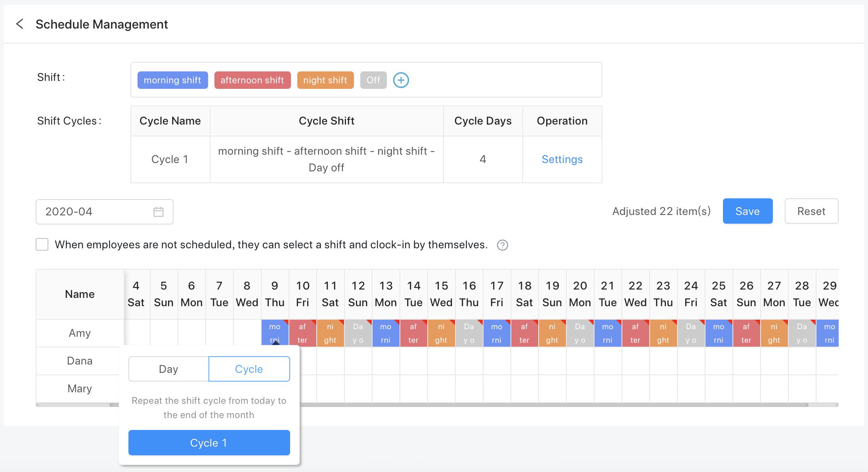Screen dimensions: 868x472
Task: Open Settings for Cycle 1
Action: [562, 159]
